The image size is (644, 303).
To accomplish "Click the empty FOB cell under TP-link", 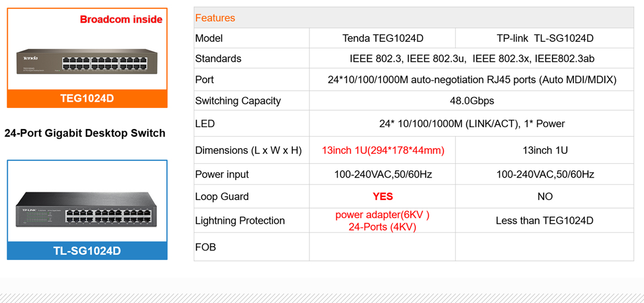I will (544, 247).
